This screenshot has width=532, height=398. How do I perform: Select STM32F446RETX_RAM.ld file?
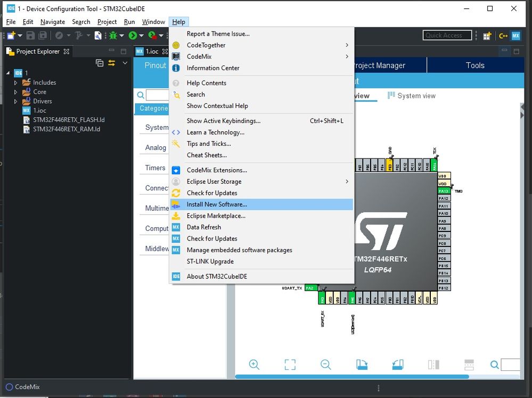pyautogui.click(x=67, y=129)
